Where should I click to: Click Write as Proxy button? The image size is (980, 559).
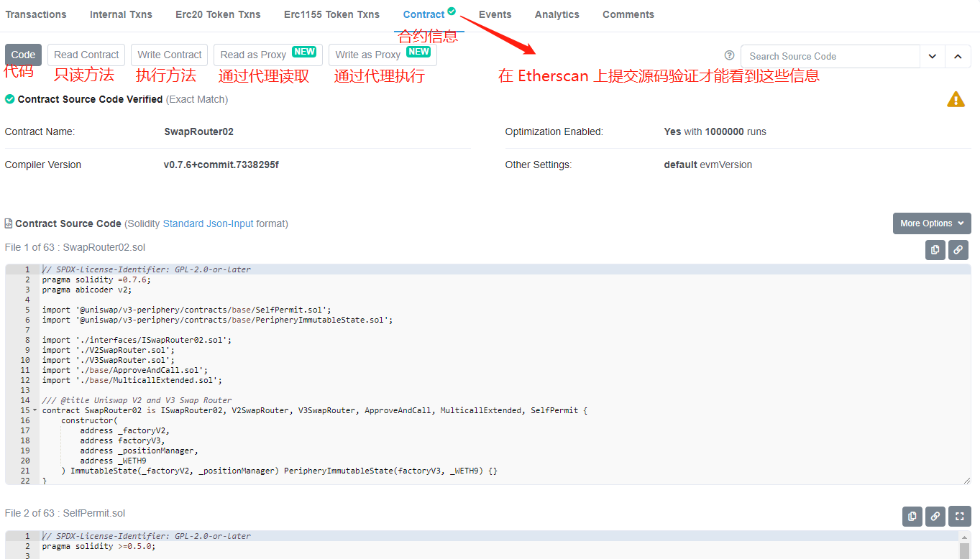(383, 55)
